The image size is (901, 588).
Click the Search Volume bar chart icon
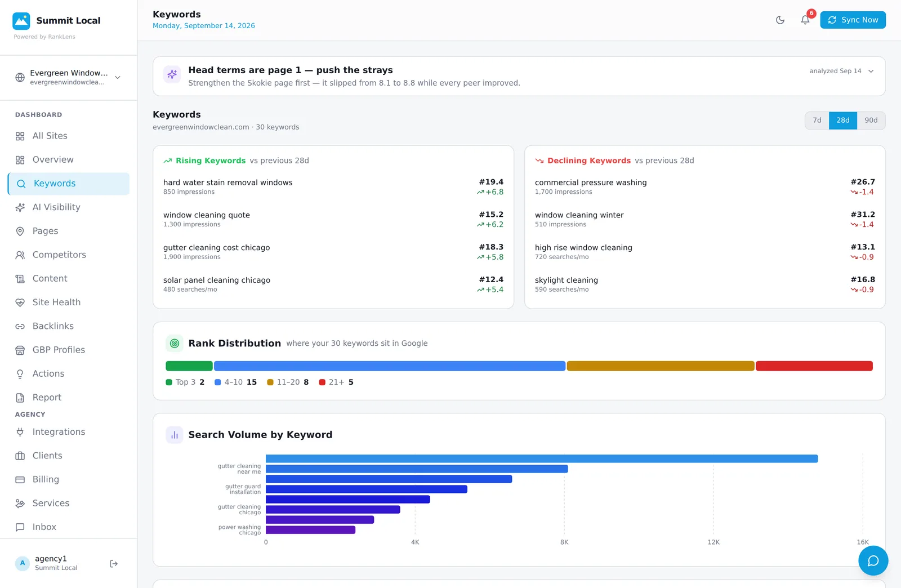(175, 435)
